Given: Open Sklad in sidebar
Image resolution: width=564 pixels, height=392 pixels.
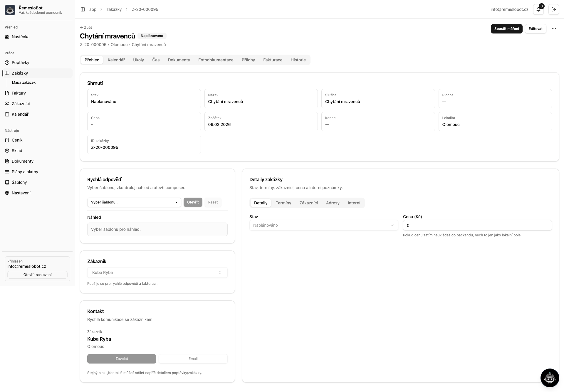Looking at the screenshot, I should [x=17, y=151].
